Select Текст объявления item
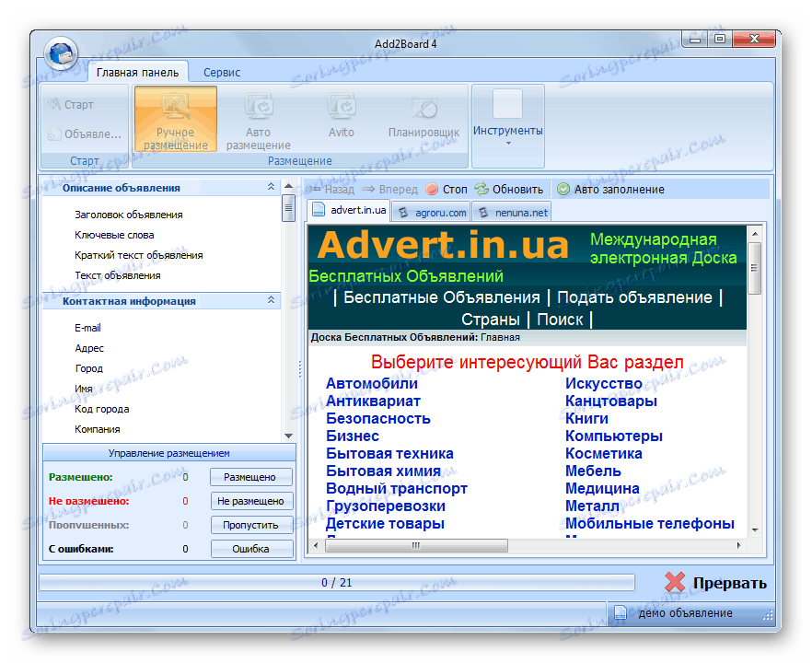This screenshot has width=812, height=663. click(x=117, y=275)
